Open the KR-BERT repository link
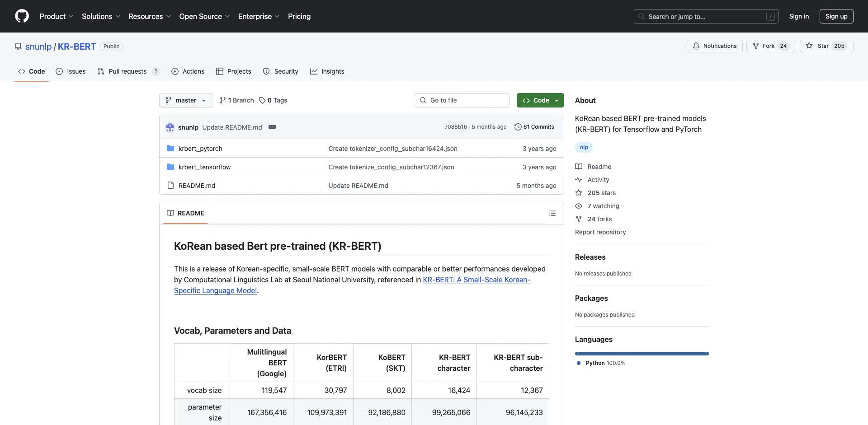 (x=77, y=47)
